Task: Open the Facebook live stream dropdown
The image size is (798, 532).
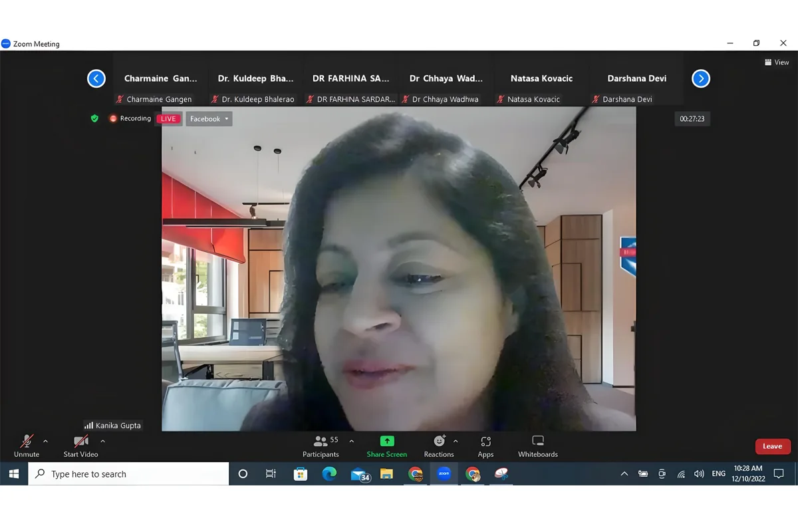Action: point(209,119)
